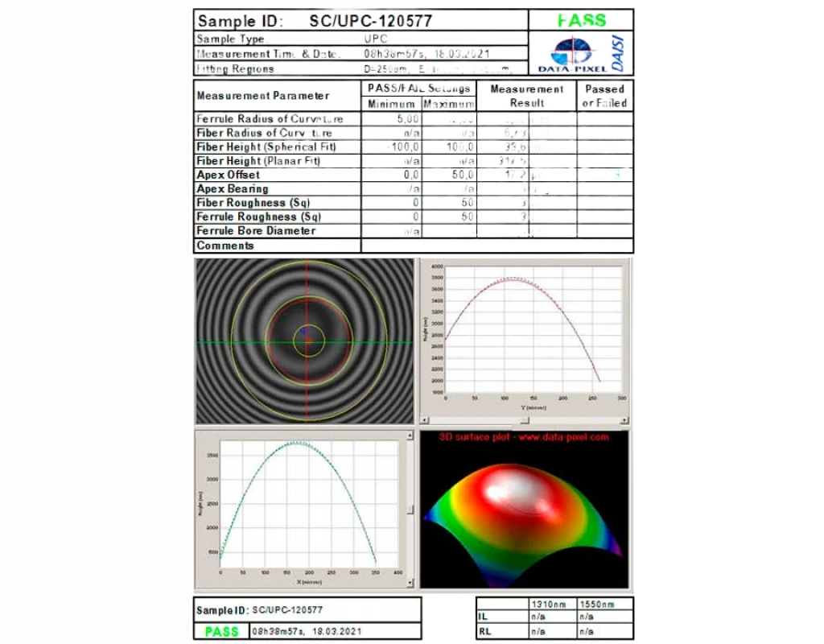Click the 'Ferrule Roughness (Sq)' row label
Image resolution: width=824 pixels, height=644 pixels.
click(x=258, y=217)
